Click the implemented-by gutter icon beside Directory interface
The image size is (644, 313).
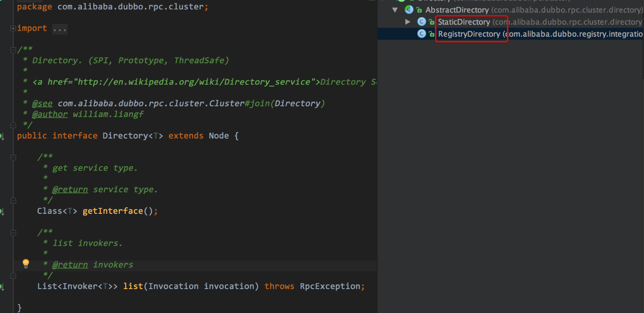(x=2, y=136)
